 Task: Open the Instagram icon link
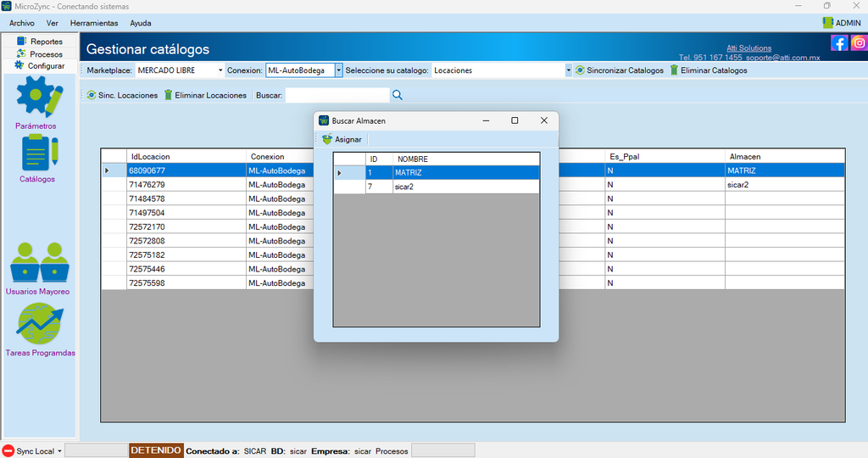click(860, 42)
